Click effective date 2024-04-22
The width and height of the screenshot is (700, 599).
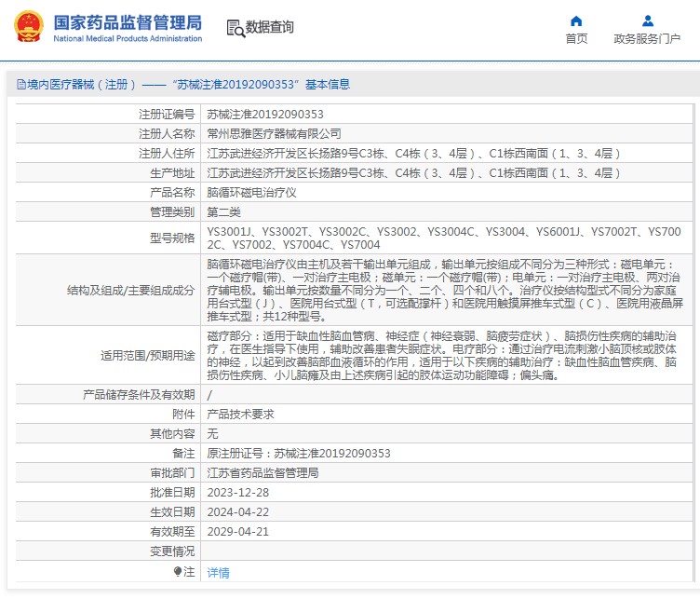pos(238,511)
